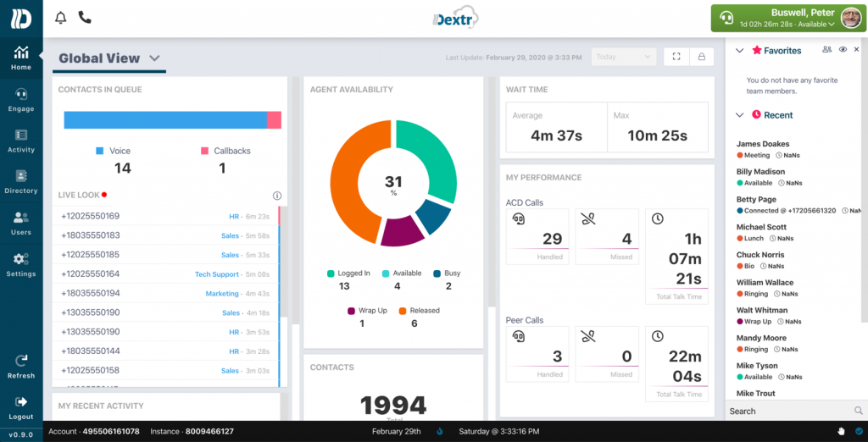
Task: Click the Wrap Up legend swatch
Action: pos(351,311)
